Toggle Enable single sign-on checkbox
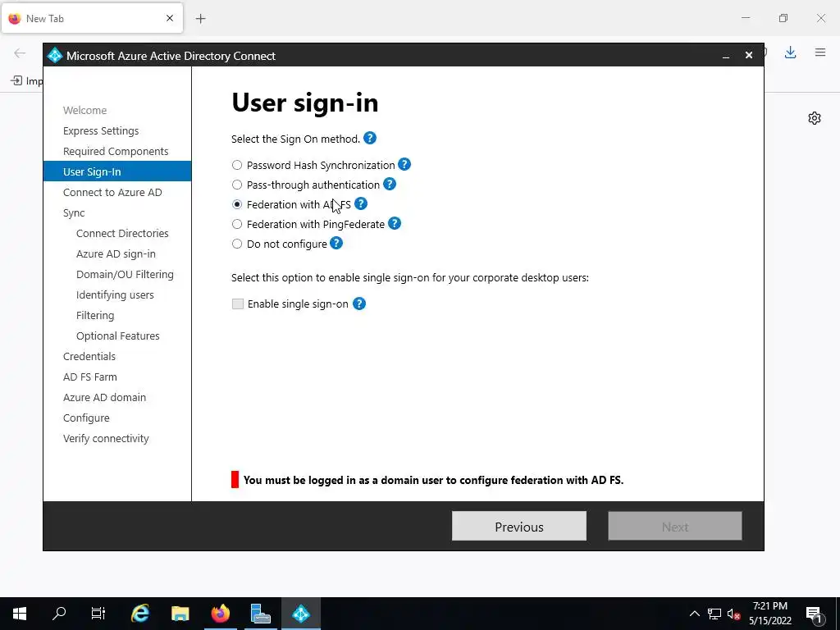Image resolution: width=840 pixels, height=630 pixels. coord(237,304)
